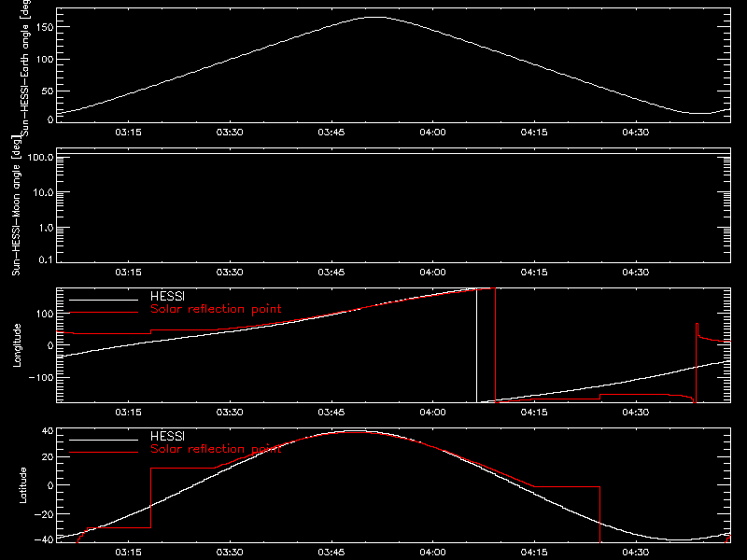This screenshot has height=560, width=747.
Task: Click the Latitude axis title
Action: 22,485
